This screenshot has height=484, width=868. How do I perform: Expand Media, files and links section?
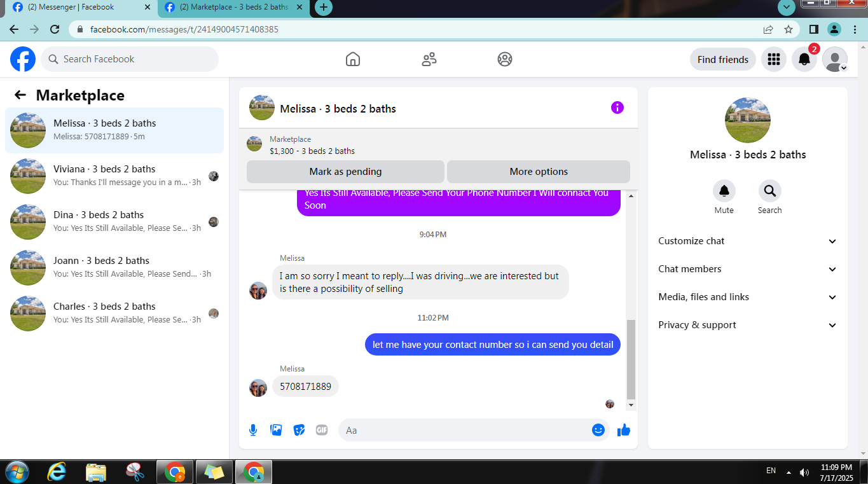tap(747, 297)
